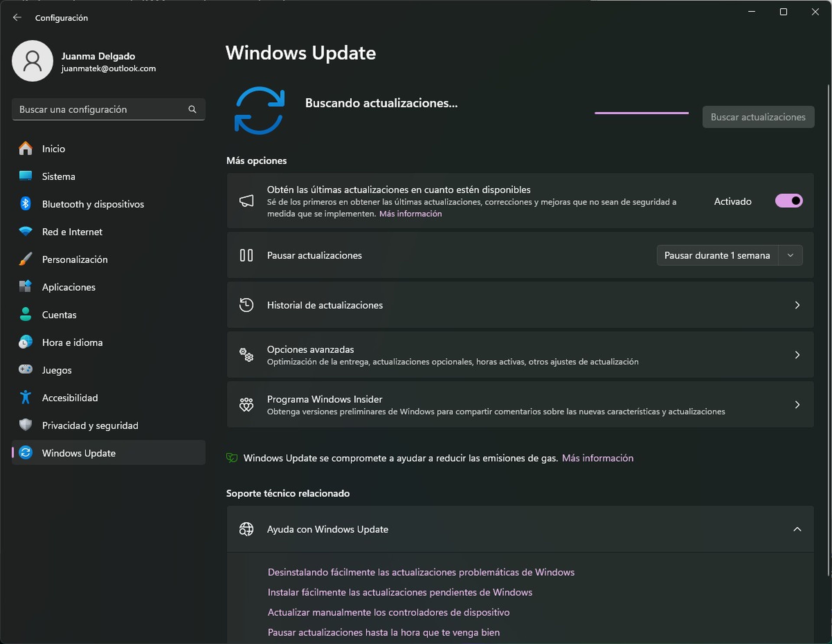Click the juanmatek@outlook.com email text
Image resolution: width=832 pixels, height=644 pixels.
[109, 69]
